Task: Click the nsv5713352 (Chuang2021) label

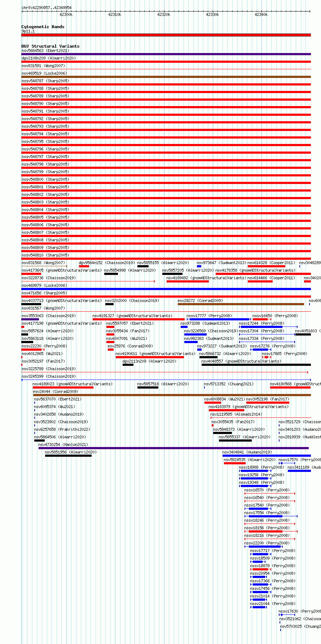Action: coord(229,384)
